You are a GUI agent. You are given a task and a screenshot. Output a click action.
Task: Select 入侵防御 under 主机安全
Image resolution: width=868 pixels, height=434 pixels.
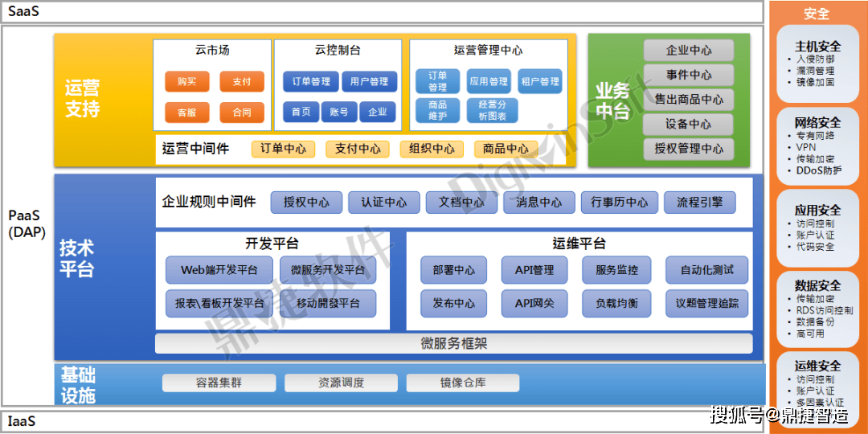click(x=814, y=59)
